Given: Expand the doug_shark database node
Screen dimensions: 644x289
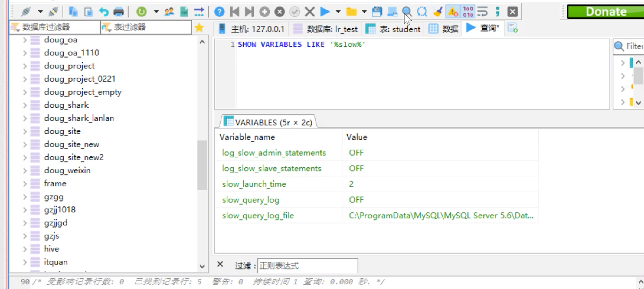Looking at the screenshot, I should pyautogui.click(x=25, y=105).
